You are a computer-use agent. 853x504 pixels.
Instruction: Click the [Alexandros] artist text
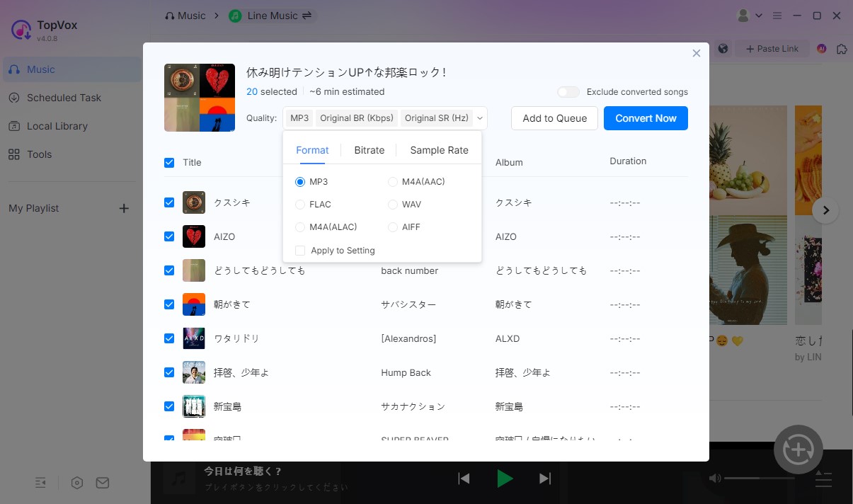tap(408, 338)
